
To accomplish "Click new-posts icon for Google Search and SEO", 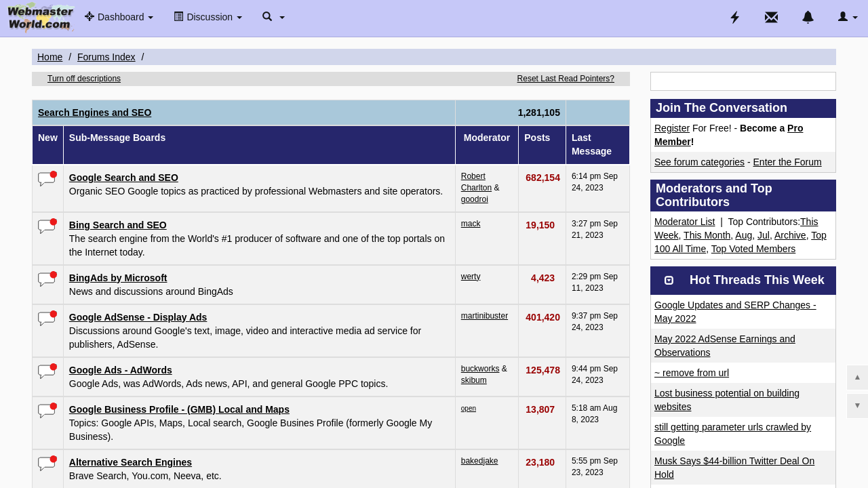I will (x=47, y=179).
